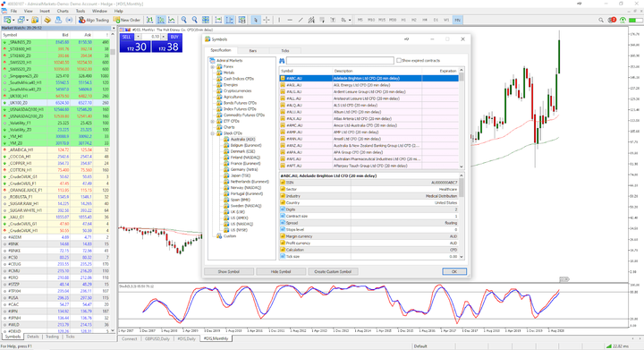The height and width of the screenshot is (350, 644).
Task: Select the equidistant channel tool
Action: coord(311,20)
